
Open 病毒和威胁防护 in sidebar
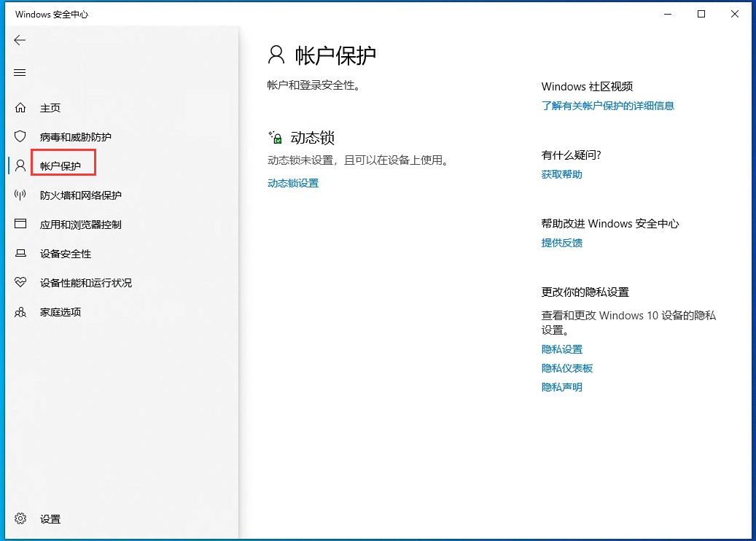tap(75, 137)
